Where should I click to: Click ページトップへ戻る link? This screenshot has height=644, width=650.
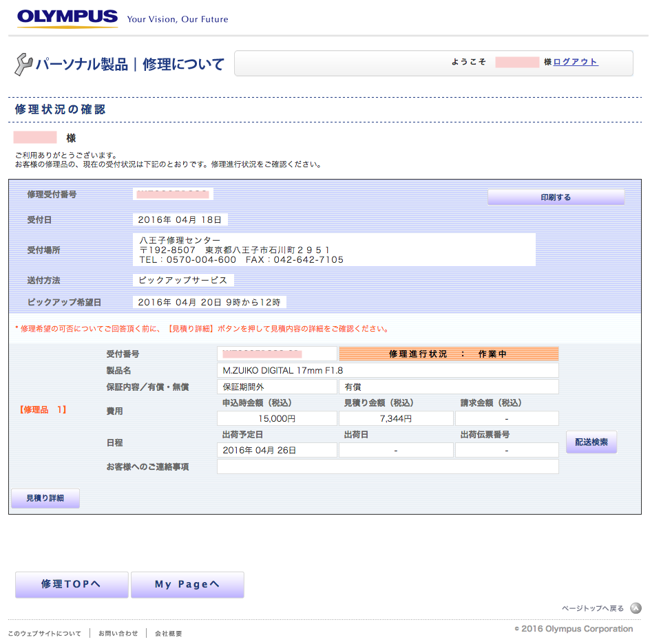[592, 608]
